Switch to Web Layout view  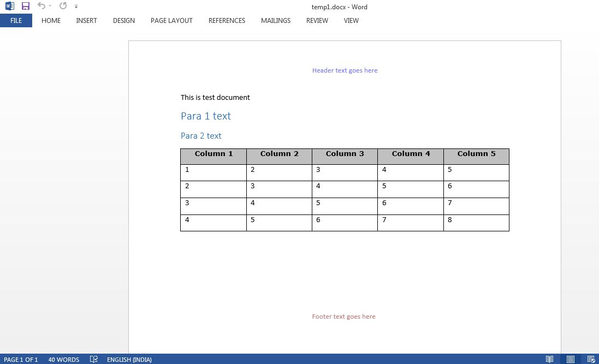pyautogui.click(x=591, y=359)
